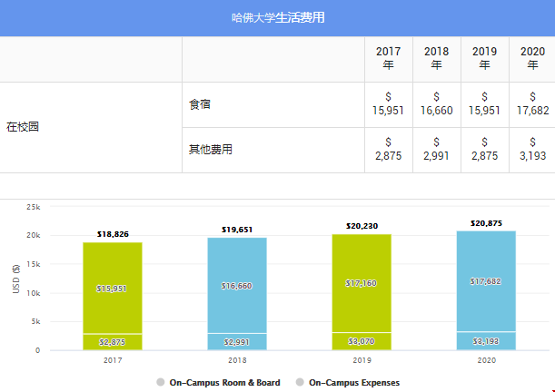Click the 食宿 row label

200,104
